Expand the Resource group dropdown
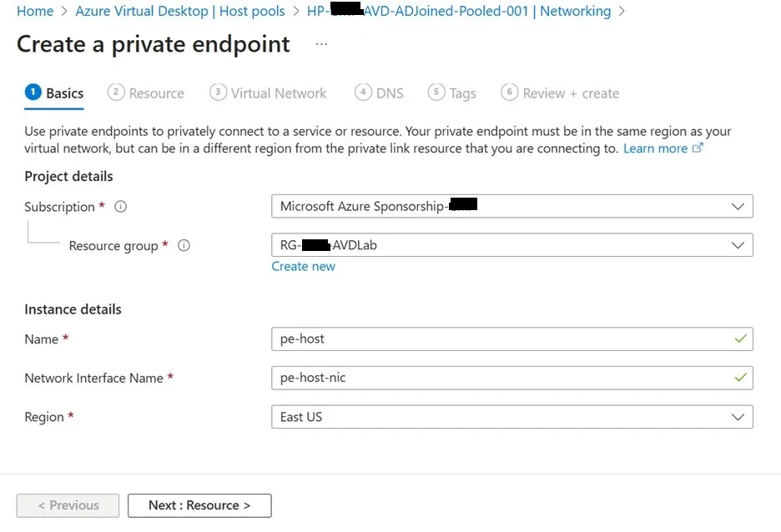 tap(511, 245)
